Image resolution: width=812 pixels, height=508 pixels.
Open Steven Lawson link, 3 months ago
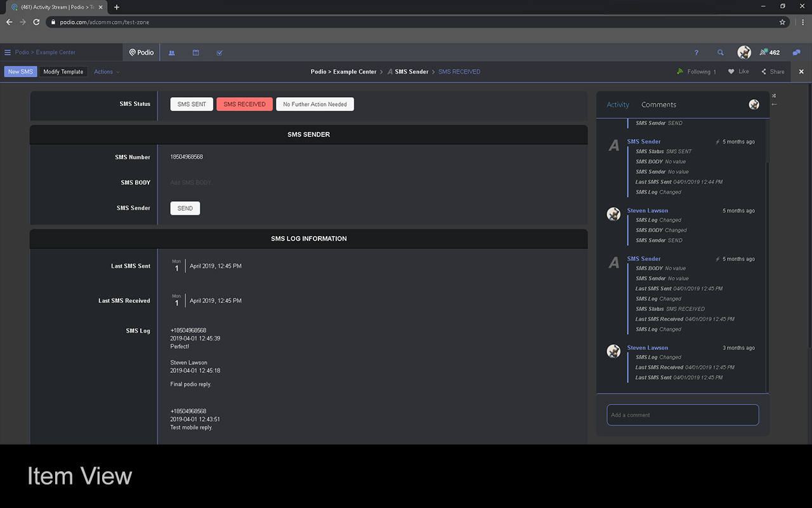pos(648,348)
